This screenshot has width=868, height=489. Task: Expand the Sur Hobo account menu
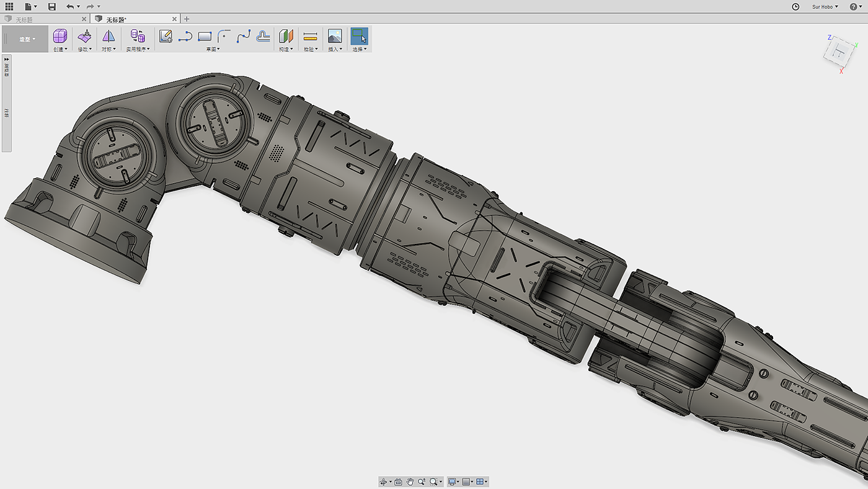tap(825, 7)
